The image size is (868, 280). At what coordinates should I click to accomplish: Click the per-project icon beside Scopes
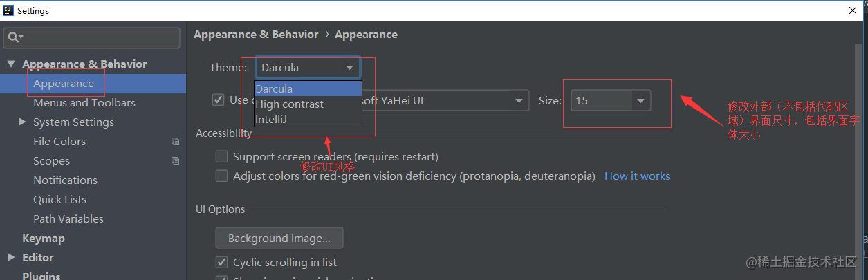coord(175,161)
